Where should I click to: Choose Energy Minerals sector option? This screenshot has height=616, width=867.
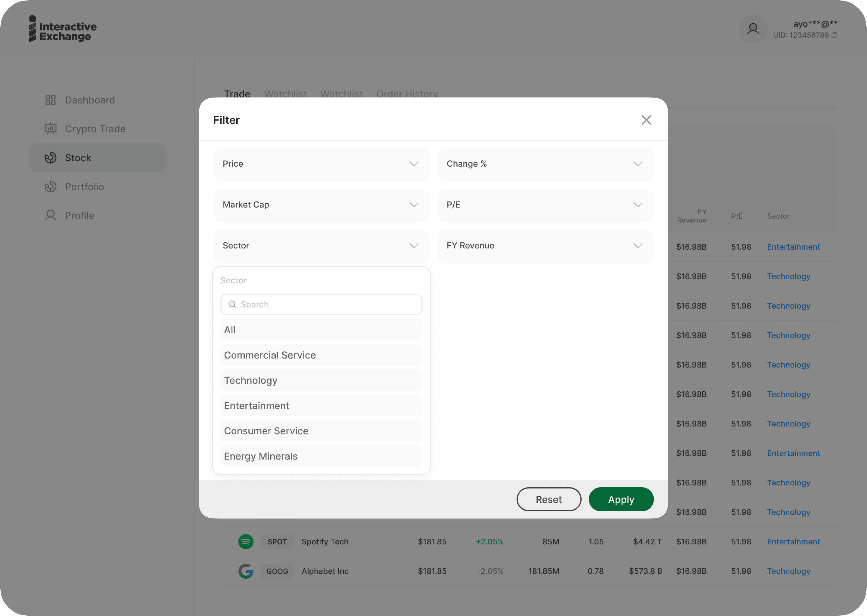[321, 456]
